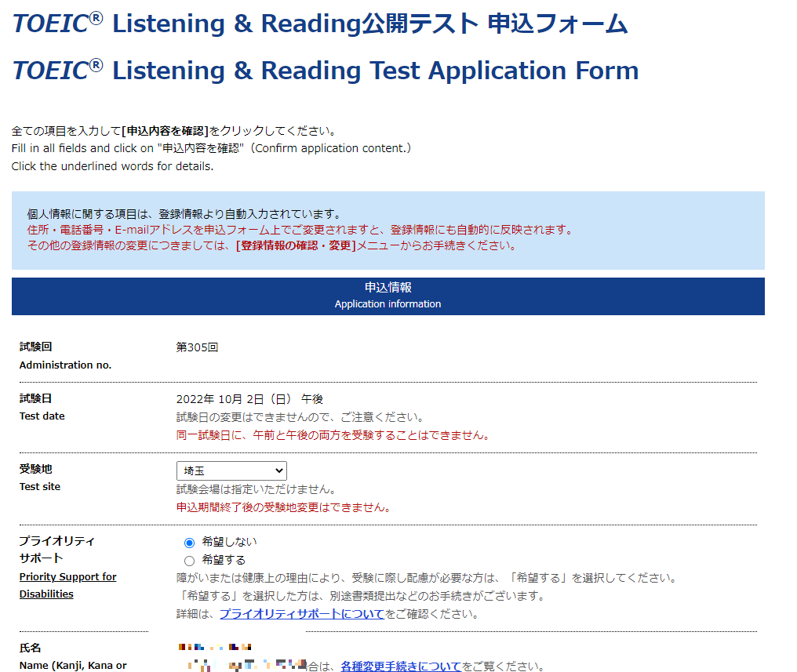Click the Fill in all fields instruction line
The height and width of the screenshot is (672, 797).
click(x=211, y=148)
